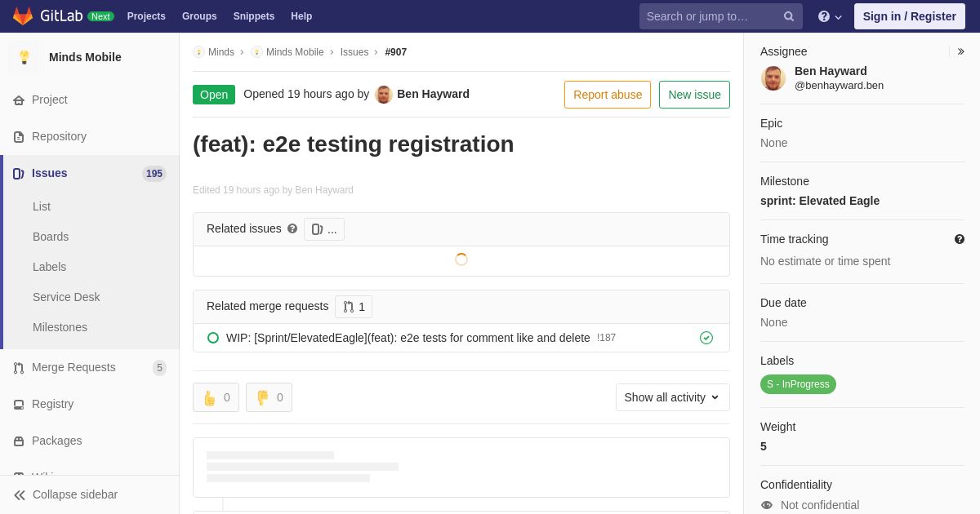This screenshot has height=514, width=980.
Task: Click the thumbs up reaction
Action: [216, 397]
